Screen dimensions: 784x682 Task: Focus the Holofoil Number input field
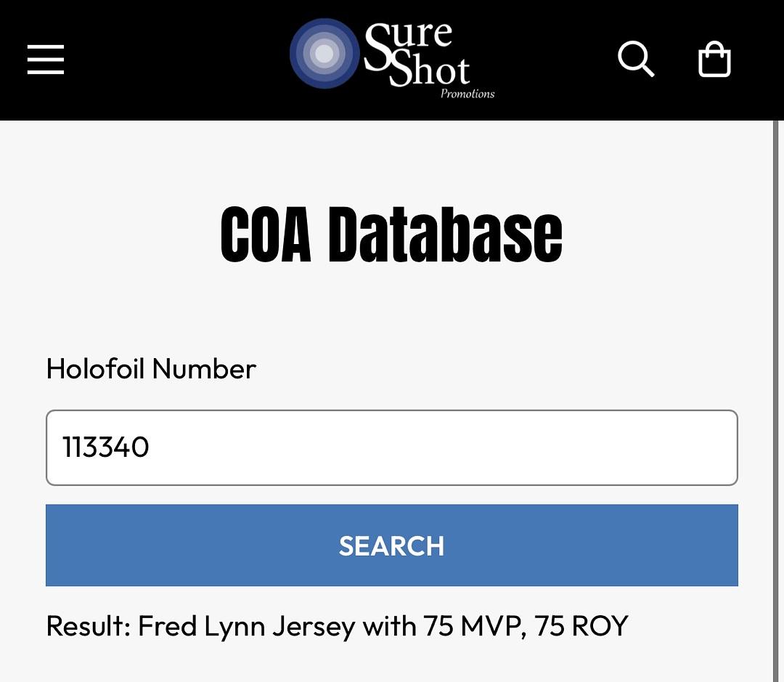click(x=392, y=447)
